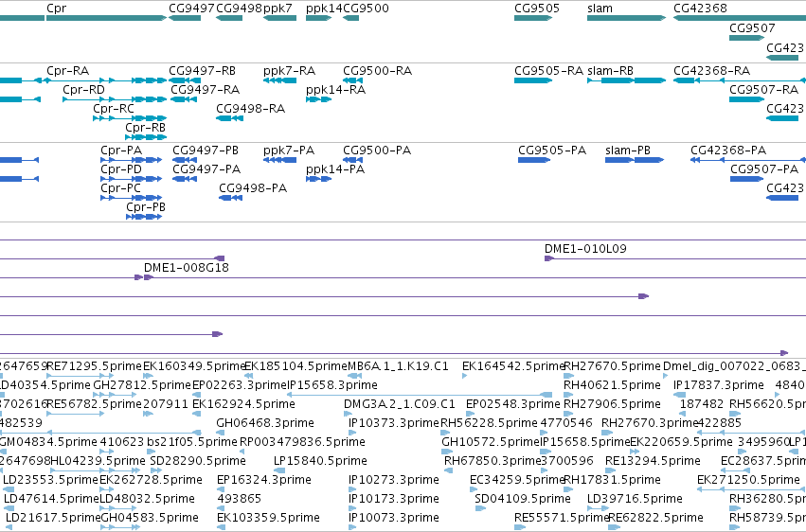Select cDNA RH40621.5prime

pyautogui.click(x=568, y=395)
